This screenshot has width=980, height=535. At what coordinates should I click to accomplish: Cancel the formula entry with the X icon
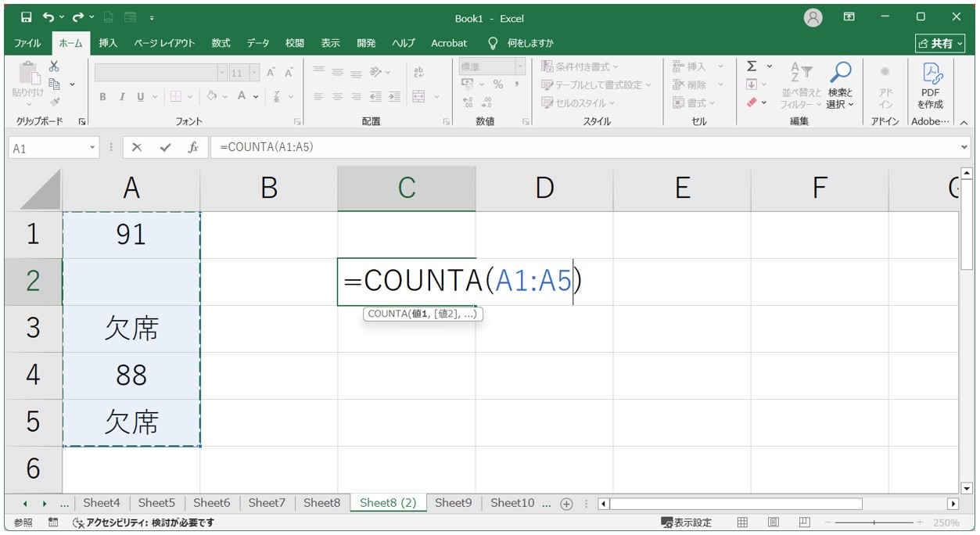137,147
